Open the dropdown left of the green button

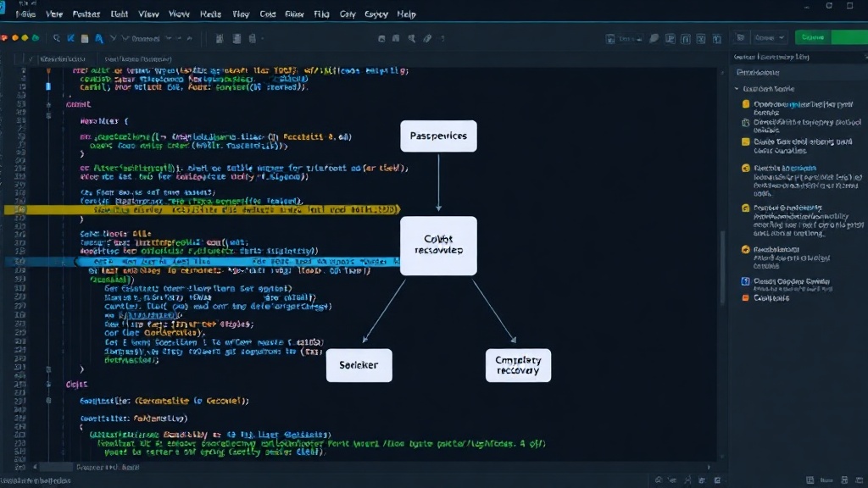tap(770, 37)
